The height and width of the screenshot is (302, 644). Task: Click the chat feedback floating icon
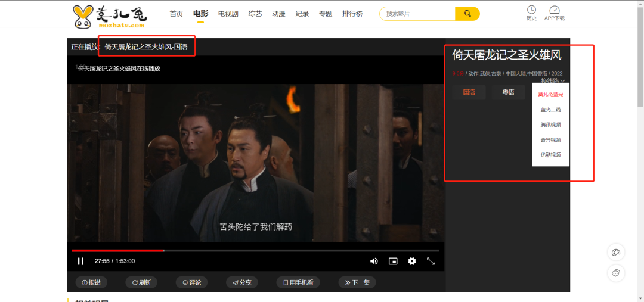615,273
